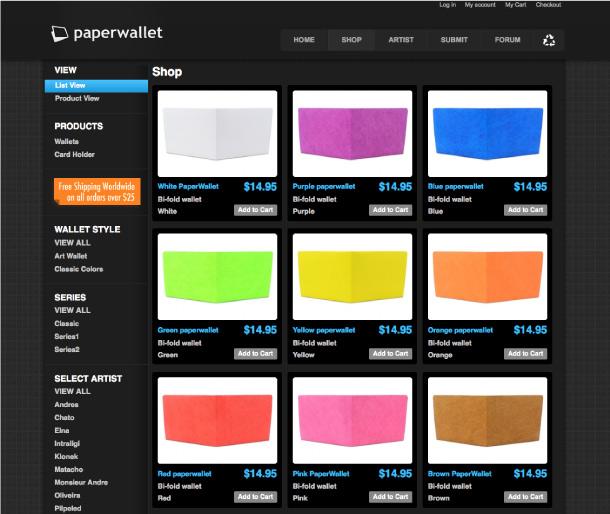Open the red wallet product image
Viewport: 610px width, 514px height.
click(217, 420)
